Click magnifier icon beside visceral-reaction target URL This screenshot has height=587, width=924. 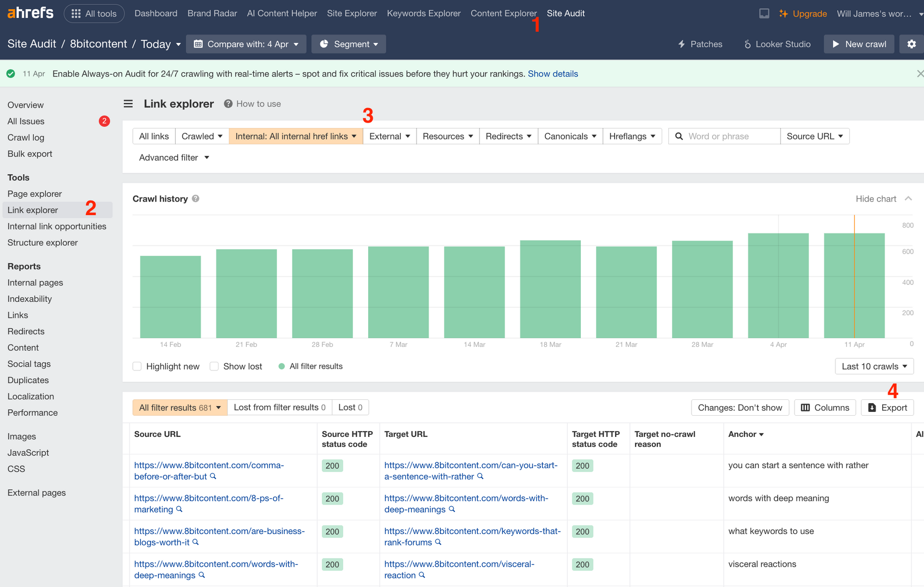(422, 575)
